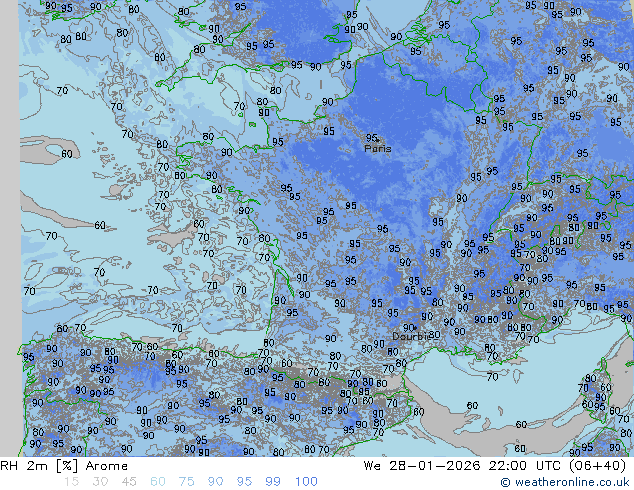Open the weatheronline.co.uk copyright link
Viewport: 634px width, 490px height.
click(x=564, y=482)
